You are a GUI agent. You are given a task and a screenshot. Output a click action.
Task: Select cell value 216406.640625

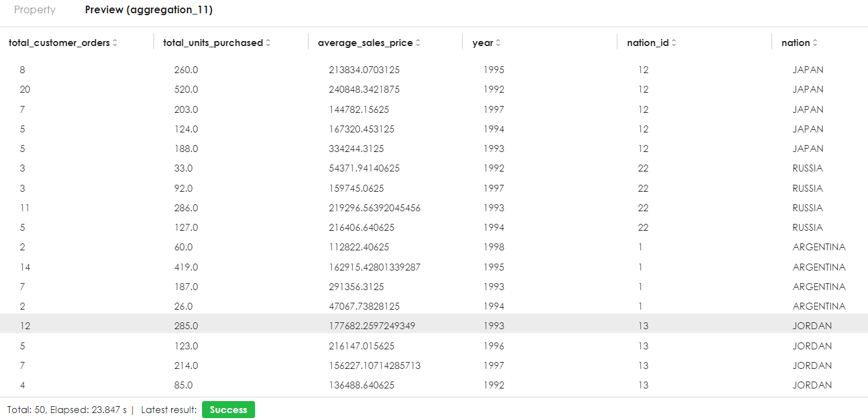pos(362,228)
